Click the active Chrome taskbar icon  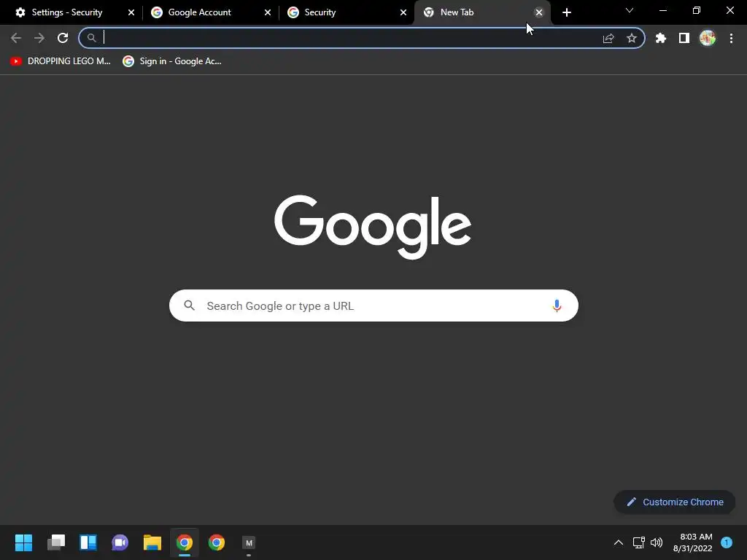pyautogui.click(x=185, y=542)
